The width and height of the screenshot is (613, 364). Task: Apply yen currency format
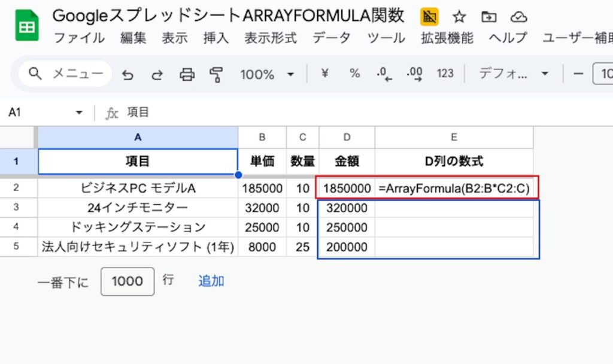[x=324, y=73]
